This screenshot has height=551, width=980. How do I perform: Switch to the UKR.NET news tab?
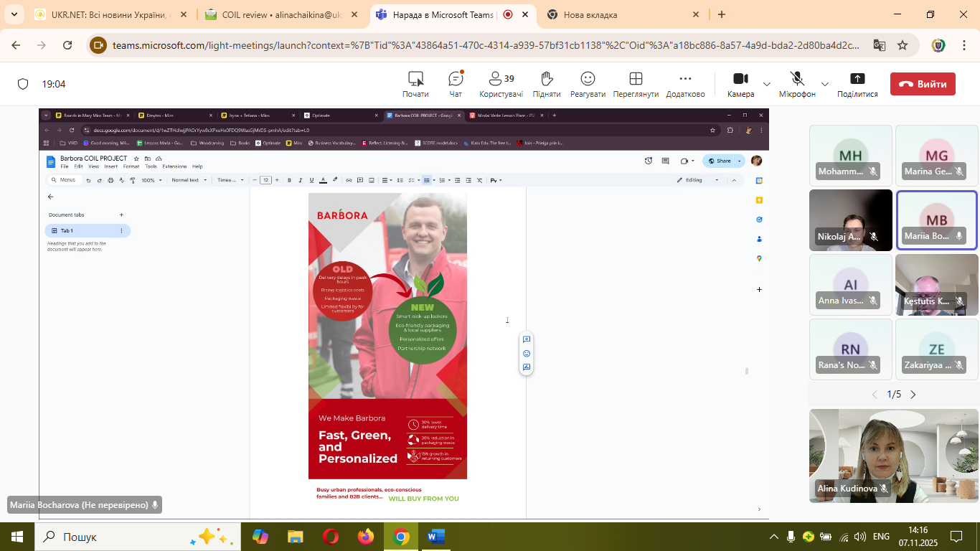tap(108, 14)
